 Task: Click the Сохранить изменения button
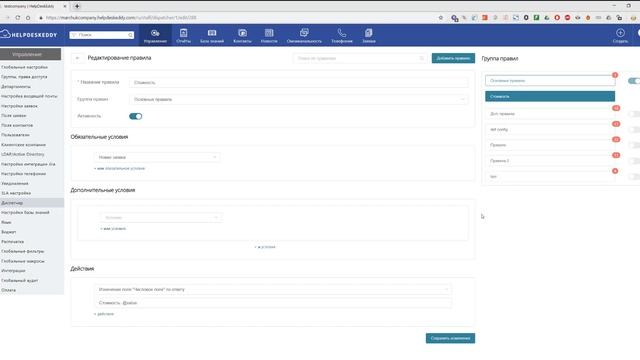(450, 338)
